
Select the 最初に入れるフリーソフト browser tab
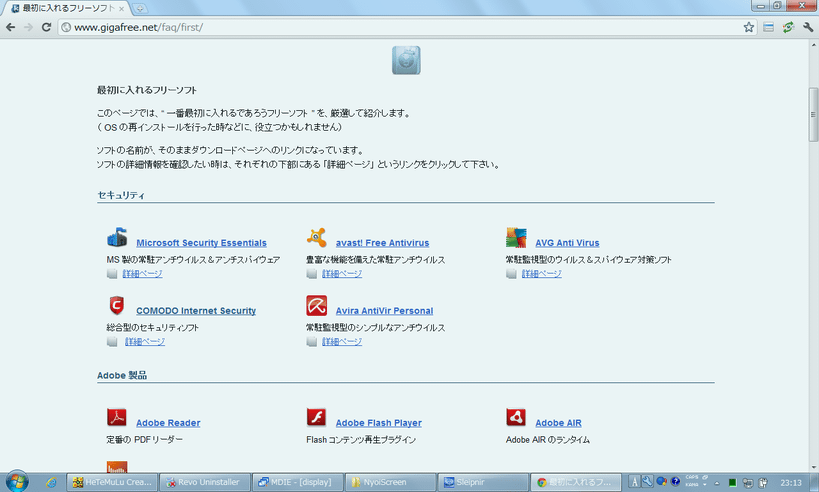[x=68, y=8]
